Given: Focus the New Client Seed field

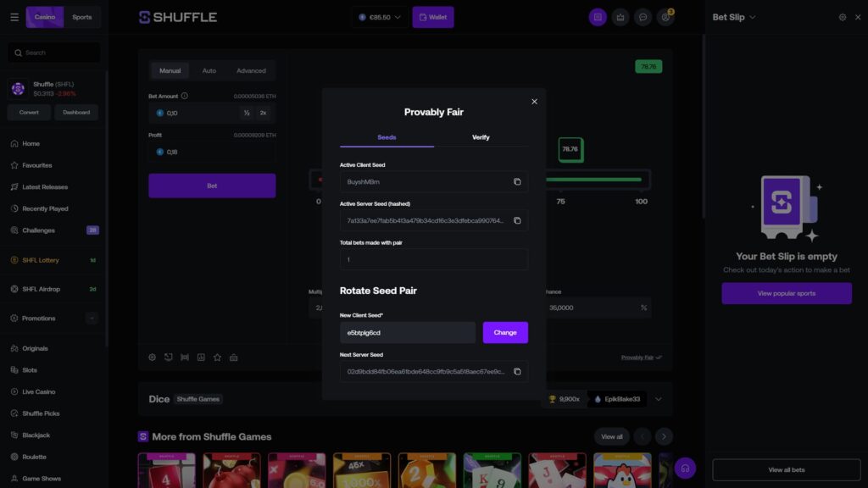Looking at the screenshot, I should (x=408, y=332).
